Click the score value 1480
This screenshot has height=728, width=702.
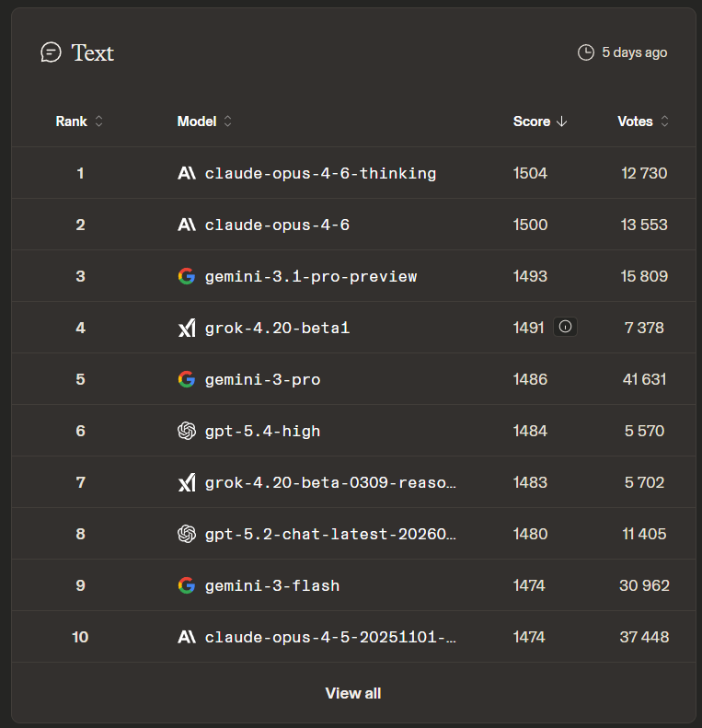tap(530, 534)
